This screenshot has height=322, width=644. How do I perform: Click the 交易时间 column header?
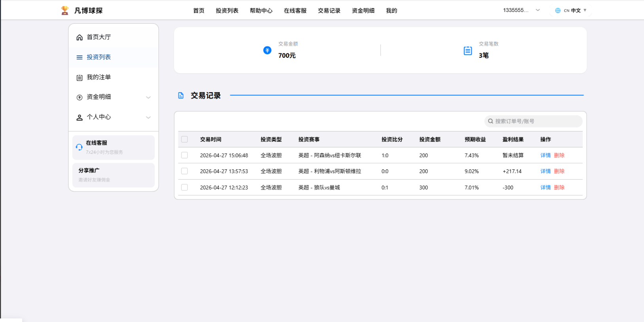211,139
